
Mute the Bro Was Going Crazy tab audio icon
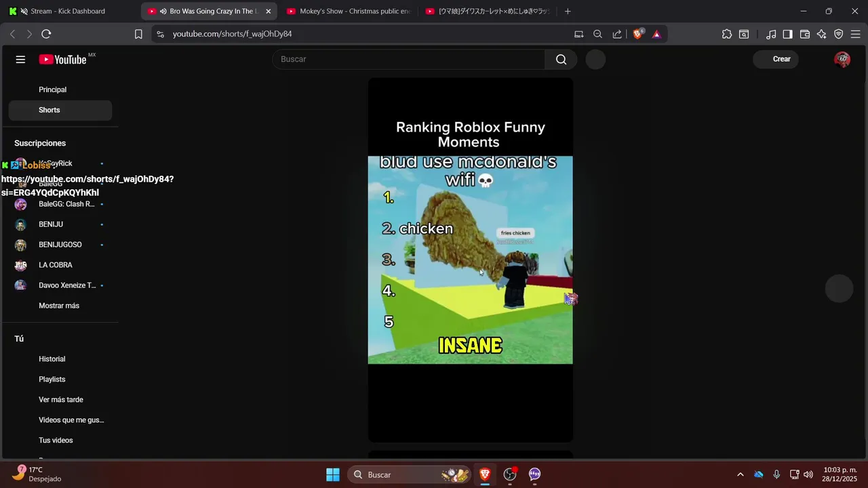(x=163, y=12)
